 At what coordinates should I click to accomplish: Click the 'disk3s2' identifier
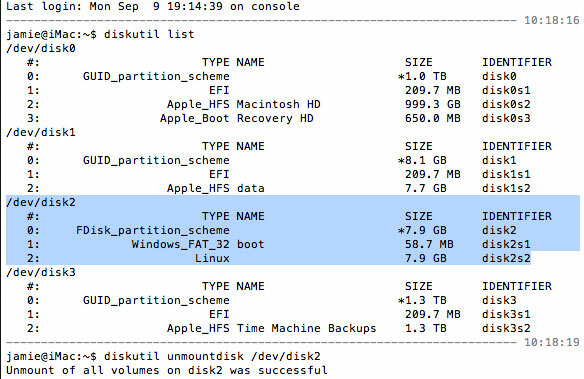[506, 328]
